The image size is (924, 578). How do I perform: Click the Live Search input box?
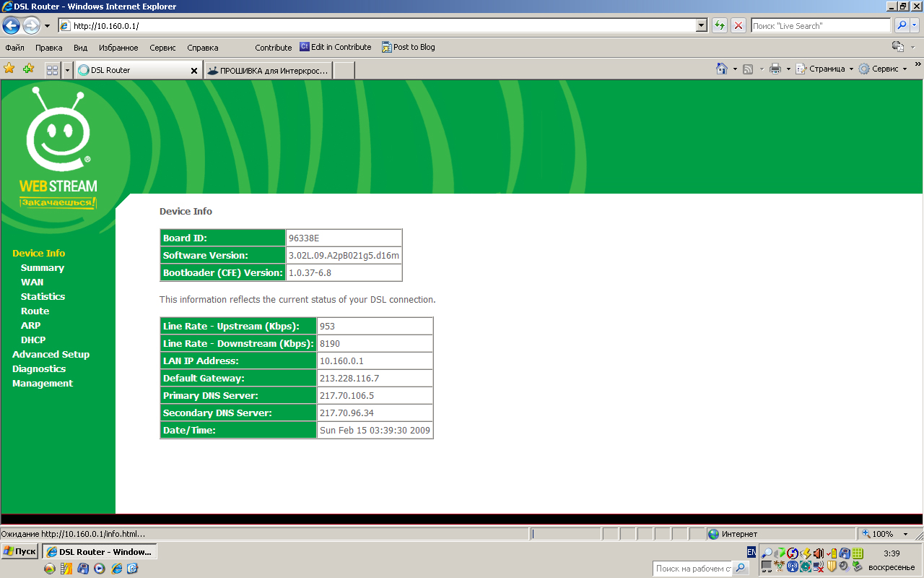pos(821,26)
